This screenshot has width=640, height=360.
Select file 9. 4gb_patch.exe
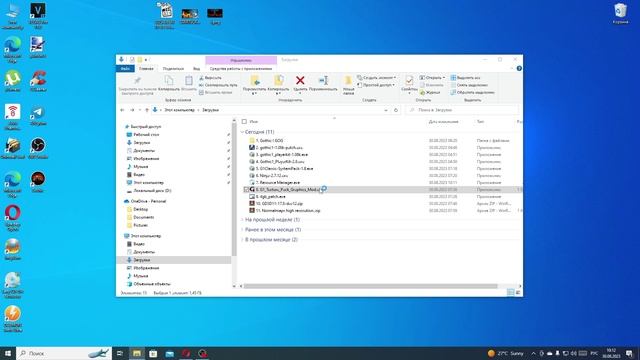click(x=270, y=196)
